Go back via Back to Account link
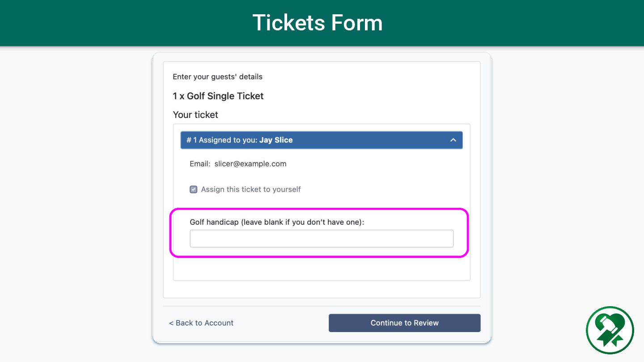Viewport: 644px width, 362px height. click(x=201, y=323)
